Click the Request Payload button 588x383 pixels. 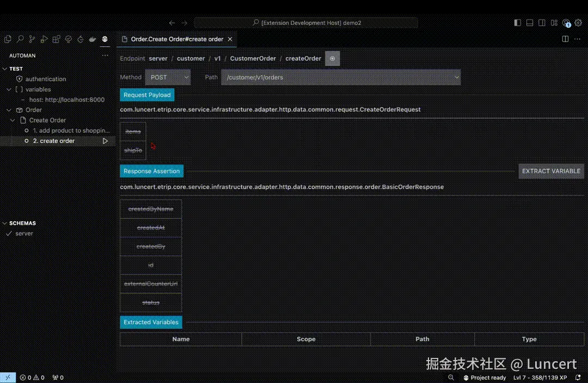[146, 94]
